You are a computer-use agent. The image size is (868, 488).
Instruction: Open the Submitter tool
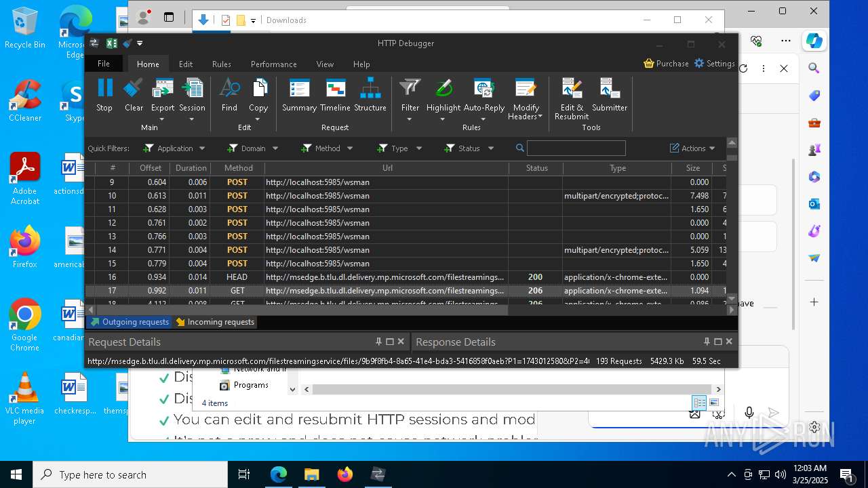(610, 95)
